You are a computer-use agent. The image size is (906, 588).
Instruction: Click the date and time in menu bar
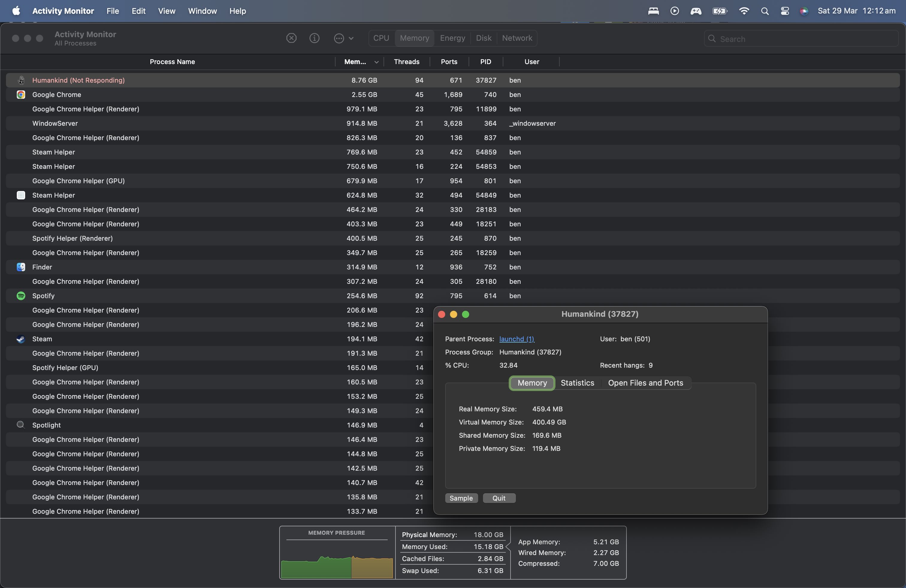click(x=857, y=11)
